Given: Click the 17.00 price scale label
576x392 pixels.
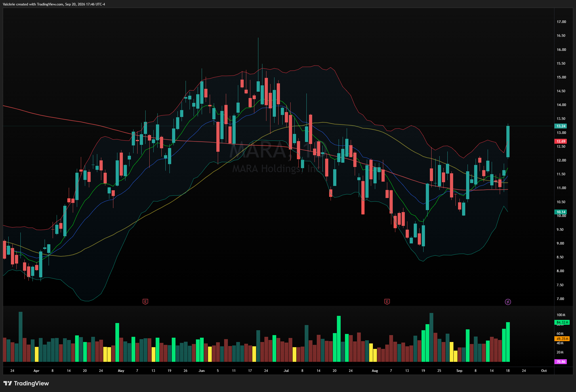Looking at the screenshot, I should tap(561, 22).
